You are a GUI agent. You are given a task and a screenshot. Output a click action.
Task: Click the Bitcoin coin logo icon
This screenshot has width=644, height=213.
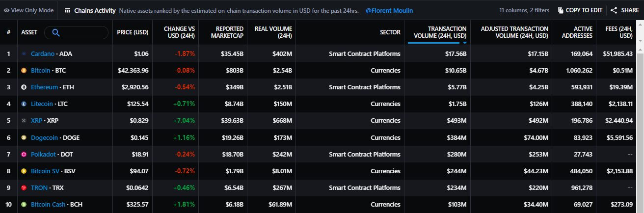(24, 71)
